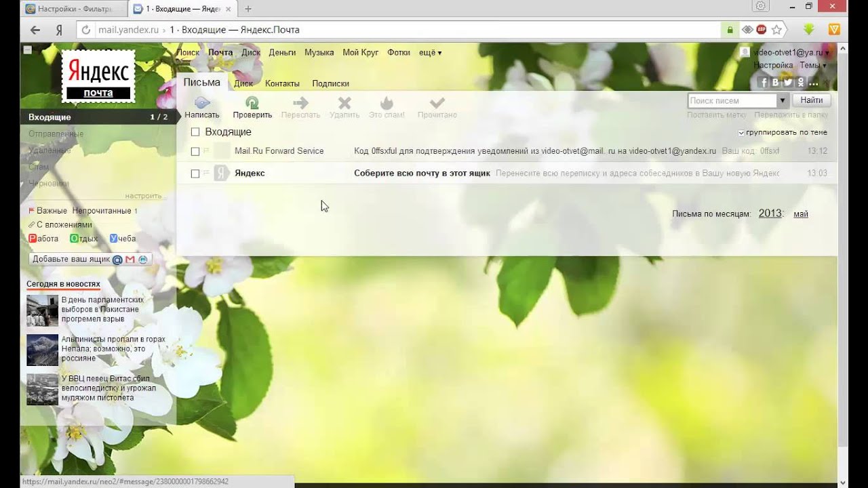Show messages С вложениями
The image size is (868, 488).
(x=60, y=224)
